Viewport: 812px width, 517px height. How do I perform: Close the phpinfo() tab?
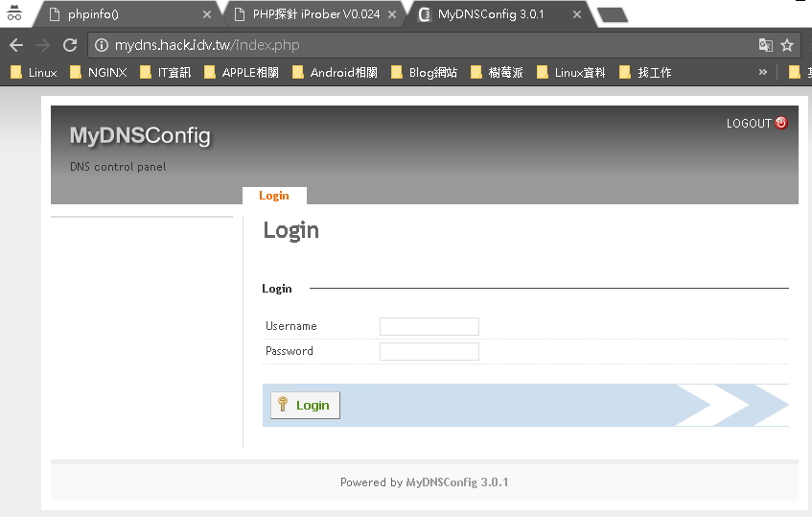click(x=207, y=14)
